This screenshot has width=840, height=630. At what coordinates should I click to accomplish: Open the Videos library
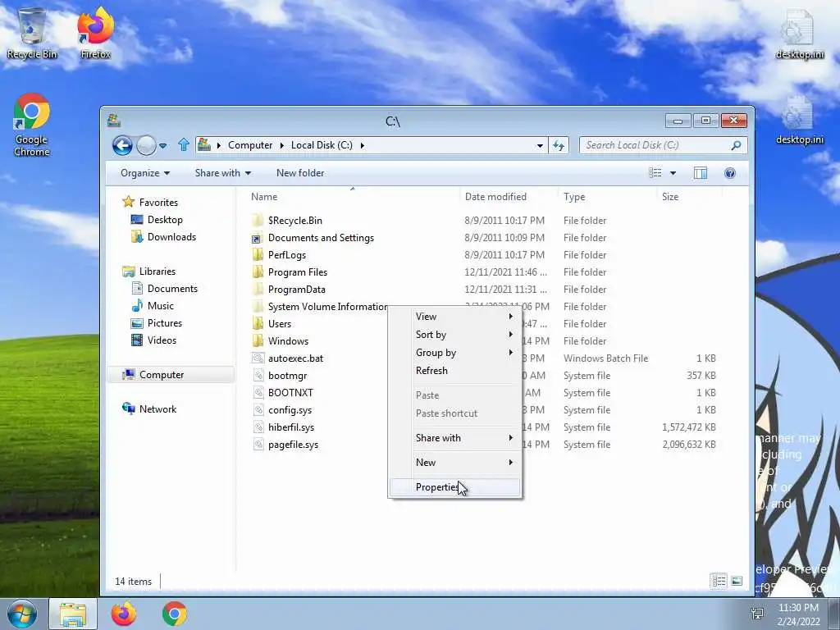click(153, 340)
